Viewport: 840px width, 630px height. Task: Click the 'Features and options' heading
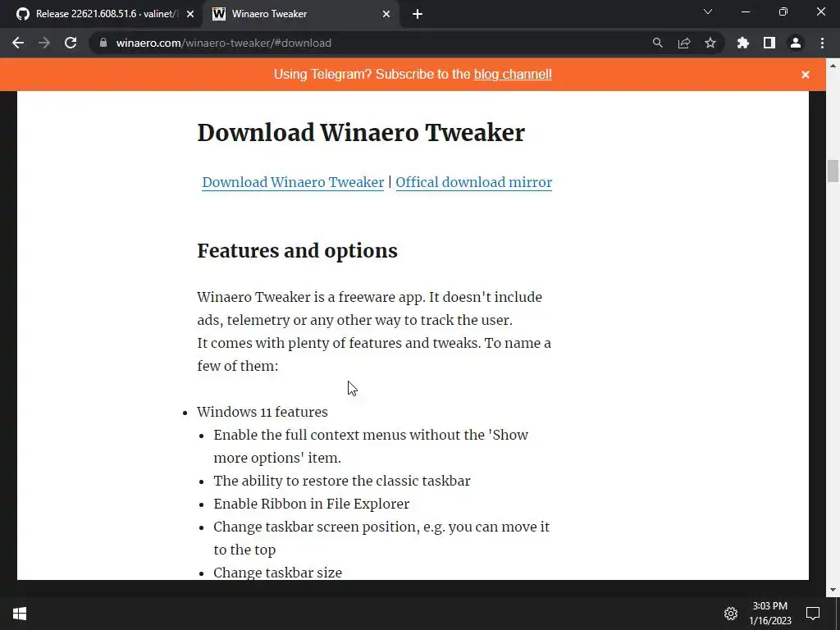[297, 251]
